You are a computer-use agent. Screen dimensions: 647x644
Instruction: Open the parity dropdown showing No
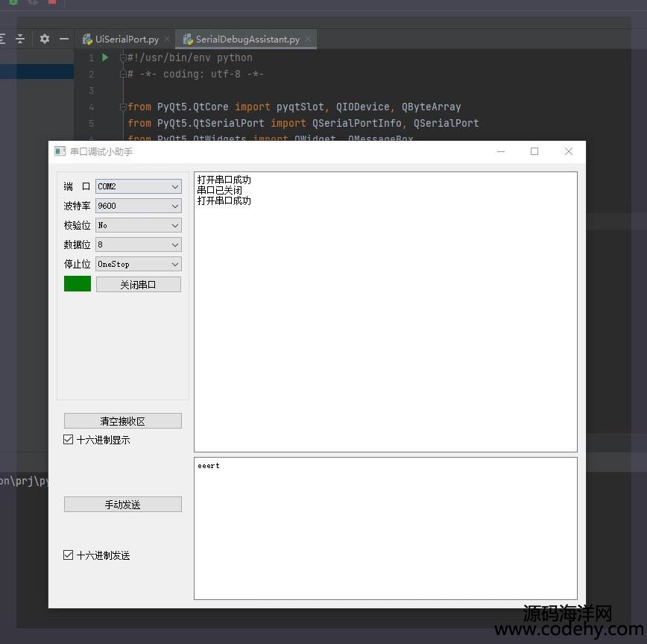[x=138, y=225]
